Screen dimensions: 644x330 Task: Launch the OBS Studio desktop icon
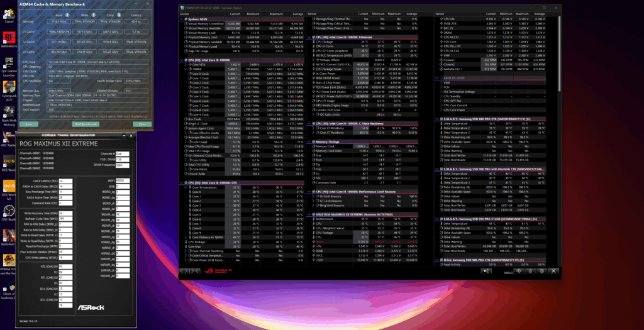pos(9,212)
